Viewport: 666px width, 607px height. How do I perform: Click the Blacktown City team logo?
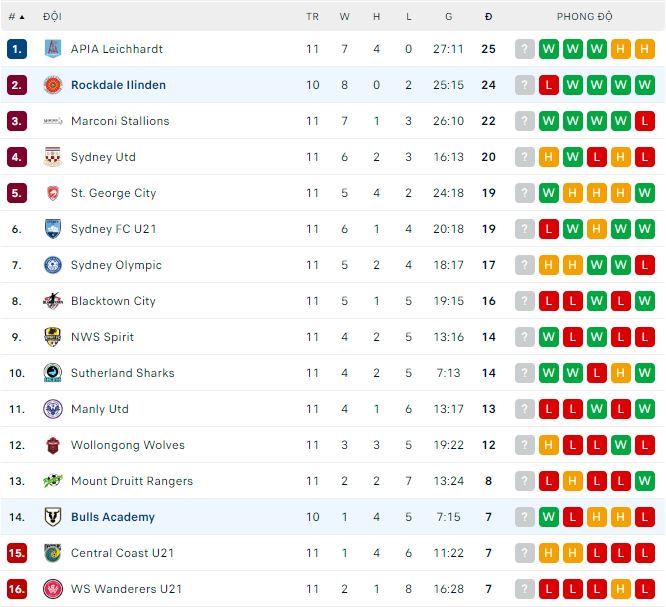point(53,301)
